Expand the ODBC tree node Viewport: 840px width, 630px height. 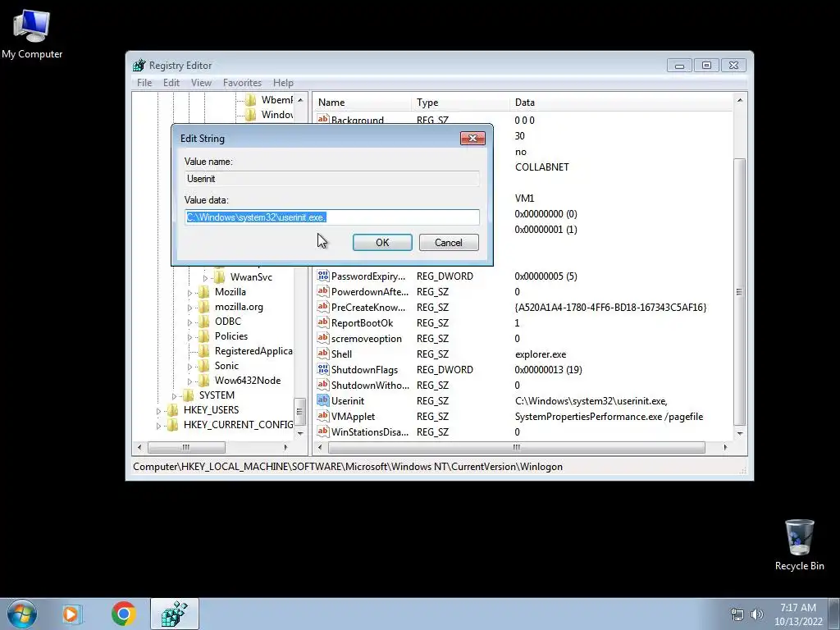(x=189, y=322)
